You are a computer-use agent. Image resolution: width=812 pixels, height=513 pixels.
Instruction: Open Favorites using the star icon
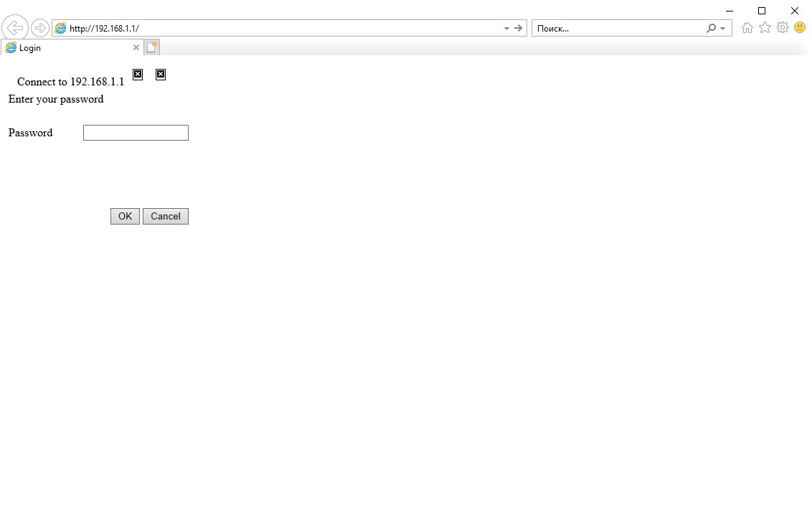pyautogui.click(x=765, y=28)
